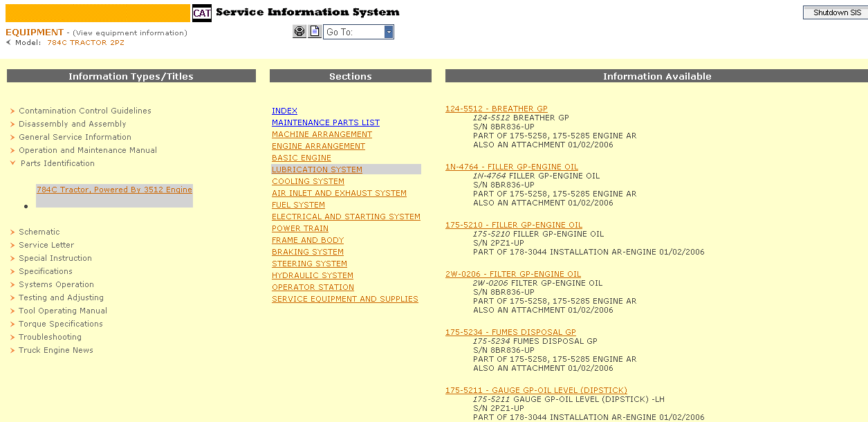Image resolution: width=868 pixels, height=422 pixels.
Task: Open 124-5512 - BREATHER GP
Action: tap(497, 109)
